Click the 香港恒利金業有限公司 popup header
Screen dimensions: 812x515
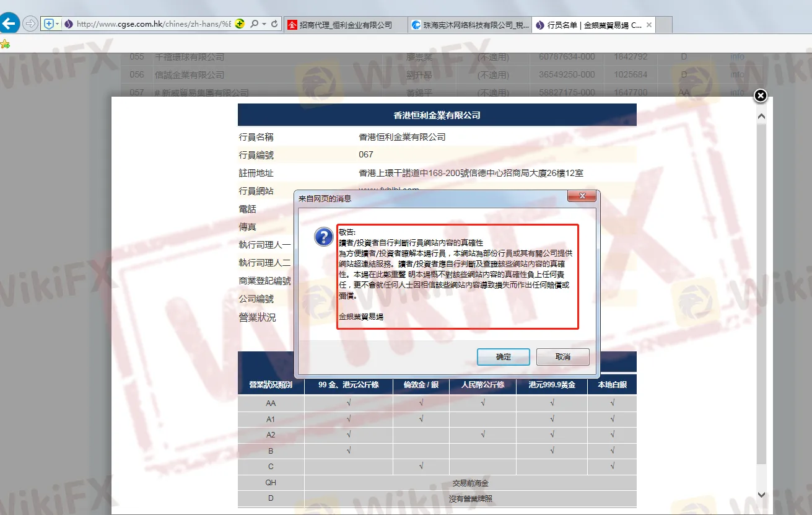(437, 115)
